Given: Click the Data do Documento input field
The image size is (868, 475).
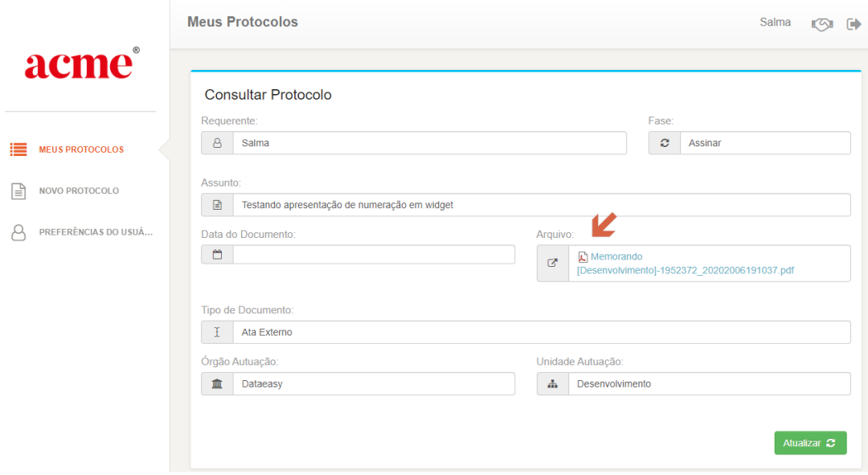Looking at the screenshot, I should tap(374, 255).
